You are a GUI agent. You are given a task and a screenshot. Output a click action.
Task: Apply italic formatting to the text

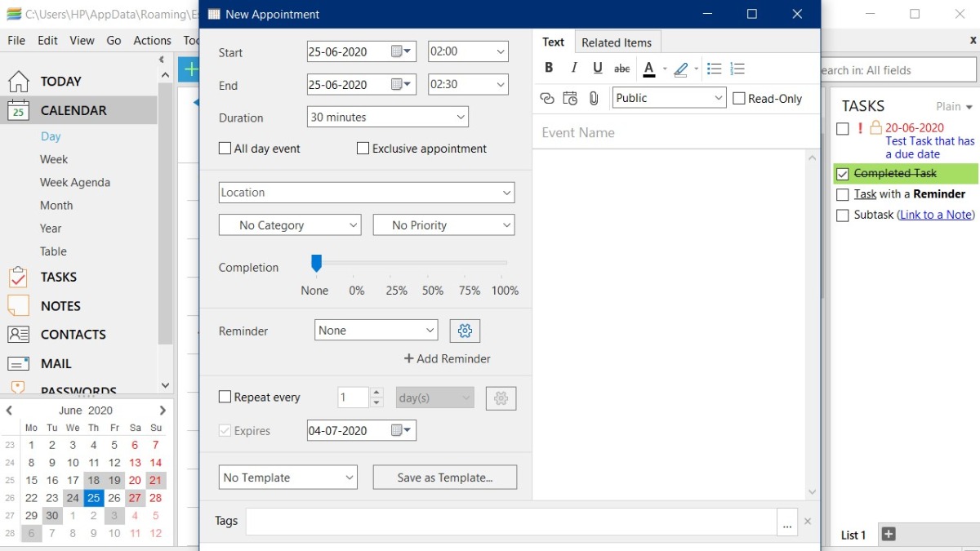pyautogui.click(x=573, y=69)
